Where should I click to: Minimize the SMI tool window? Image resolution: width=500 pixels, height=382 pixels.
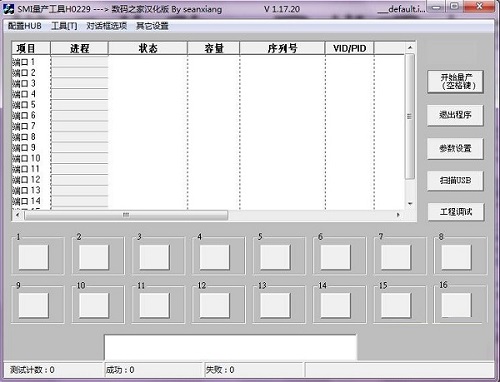436,7
